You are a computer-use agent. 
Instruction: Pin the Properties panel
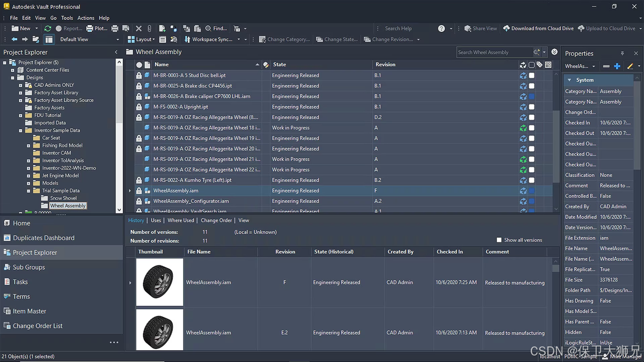pyautogui.click(x=623, y=54)
